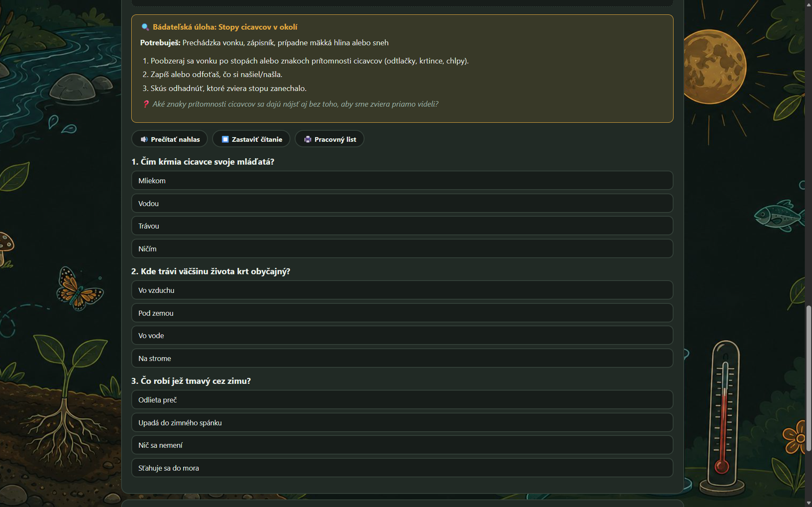Select answer Mliekom

pyautogui.click(x=402, y=181)
